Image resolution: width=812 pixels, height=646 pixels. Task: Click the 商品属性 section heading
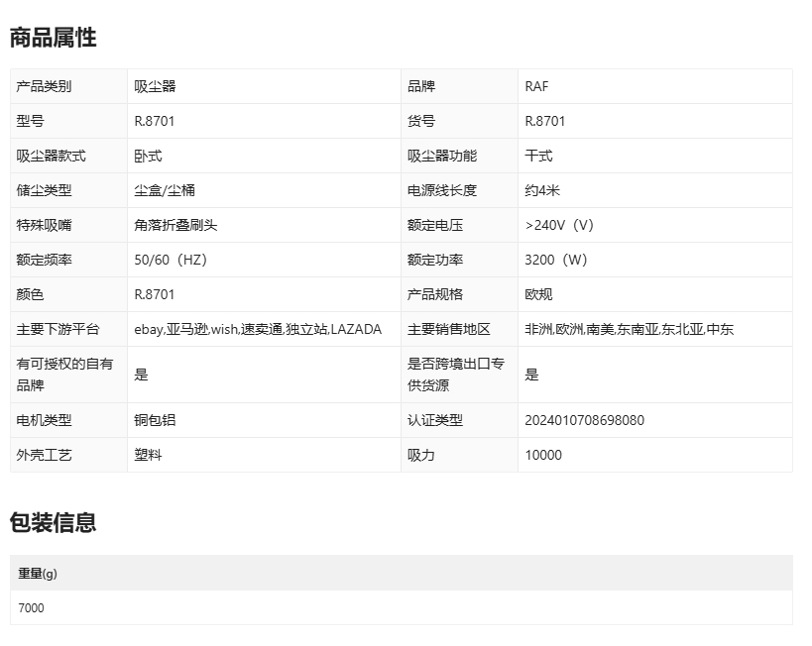[x=53, y=38]
